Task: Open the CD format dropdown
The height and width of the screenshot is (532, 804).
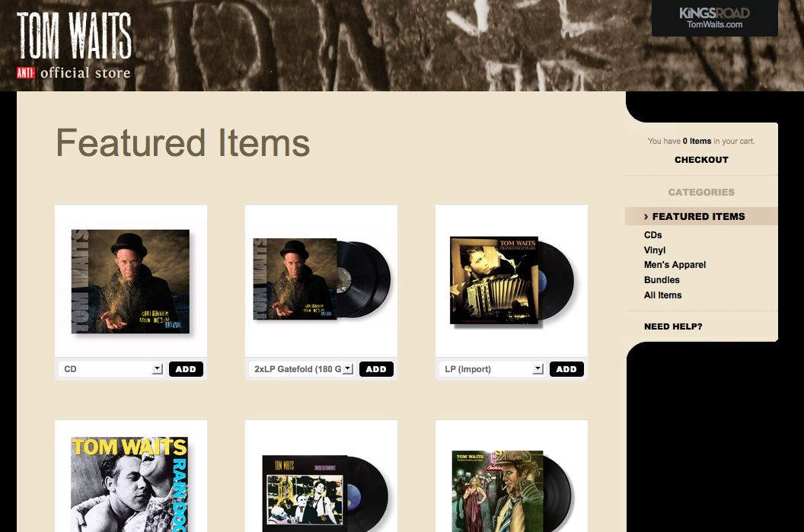Action: 111,369
